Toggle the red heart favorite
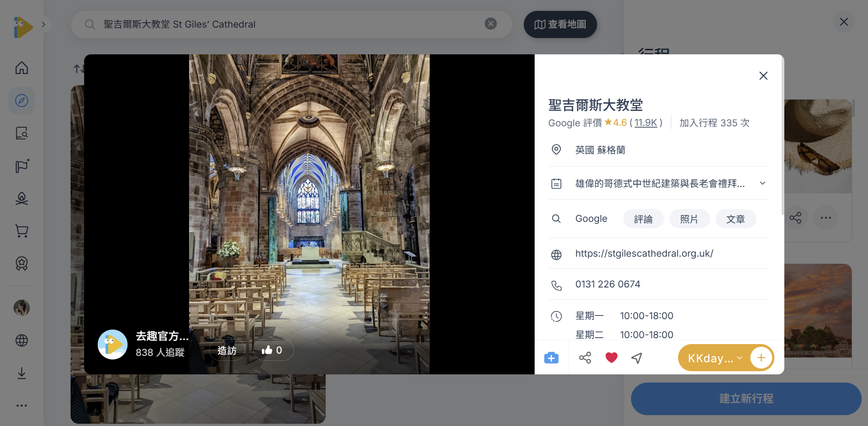The height and width of the screenshot is (426, 868). click(612, 358)
